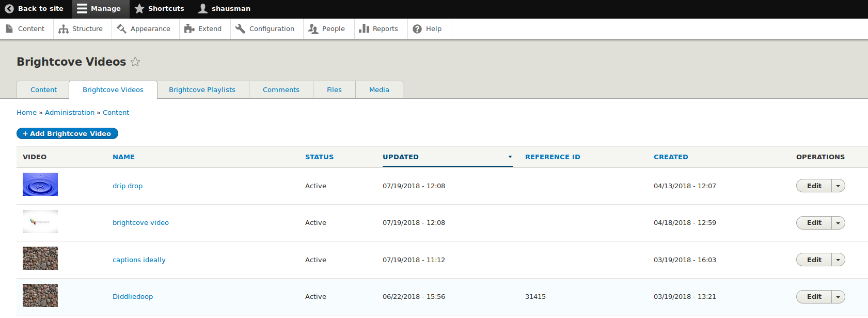Viewport: 868px width, 318px height.
Task: Expand Edit dropdown arrow for brightcove video
Action: pos(838,223)
